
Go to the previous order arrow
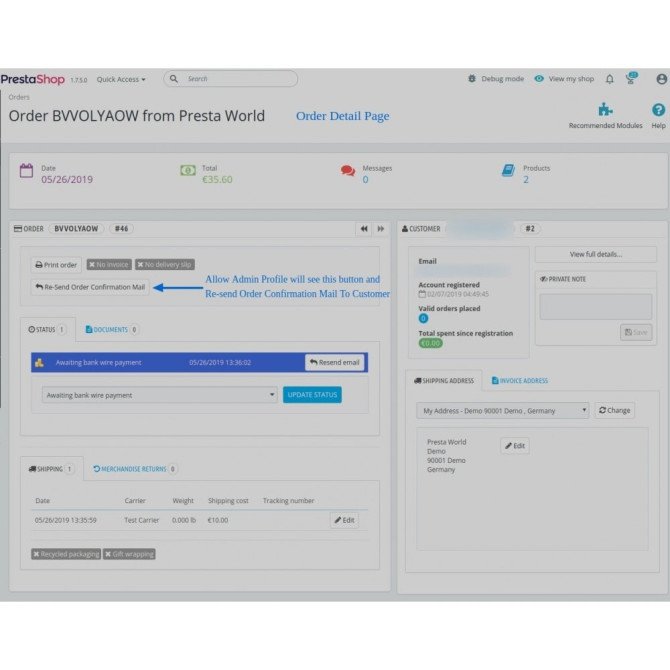coord(364,229)
